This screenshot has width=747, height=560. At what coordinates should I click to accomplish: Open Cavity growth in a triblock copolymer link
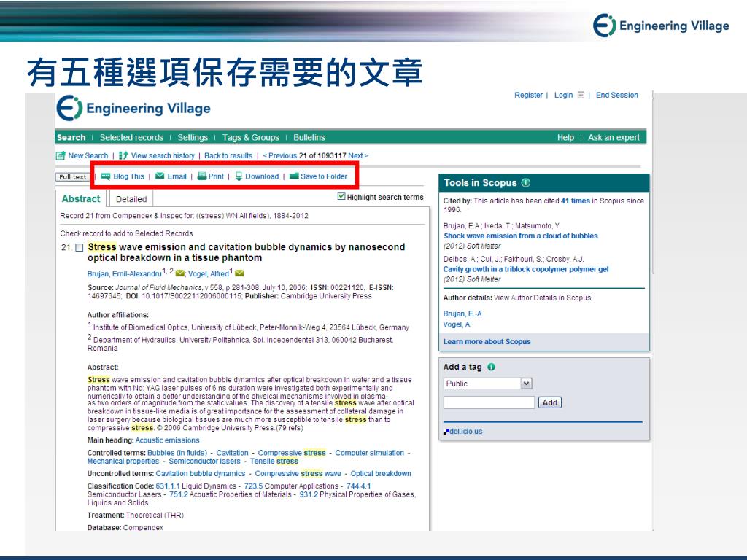click(x=526, y=269)
